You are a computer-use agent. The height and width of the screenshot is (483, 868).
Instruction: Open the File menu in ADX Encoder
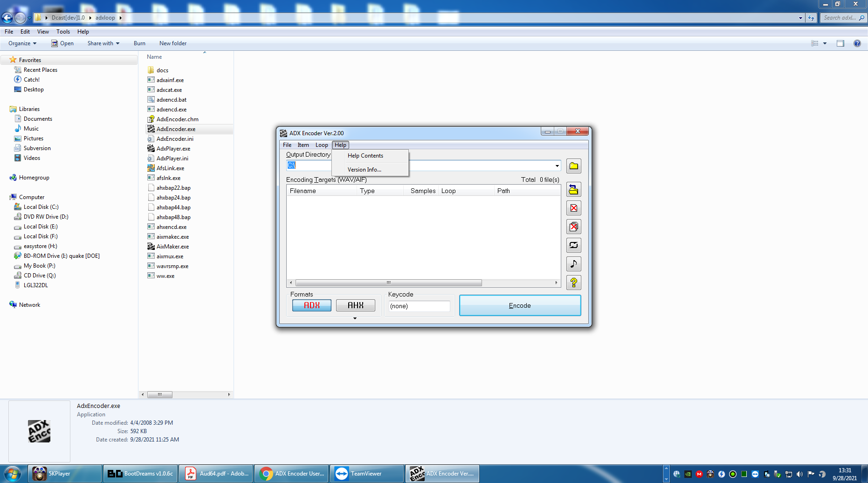(287, 145)
